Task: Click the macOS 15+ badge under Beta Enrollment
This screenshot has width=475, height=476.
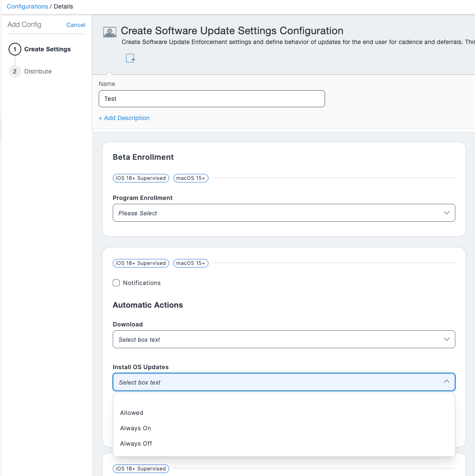Action: coord(191,178)
